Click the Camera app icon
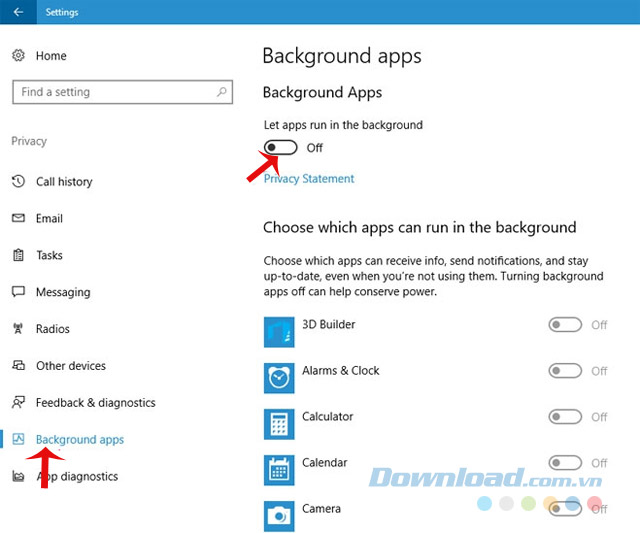Image resolution: width=640 pixels, height=533 pixels. tap(279, 516)
